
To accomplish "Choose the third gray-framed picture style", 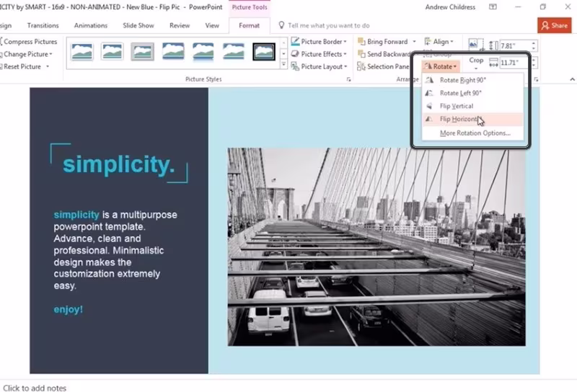I will [x=142, y=51].
